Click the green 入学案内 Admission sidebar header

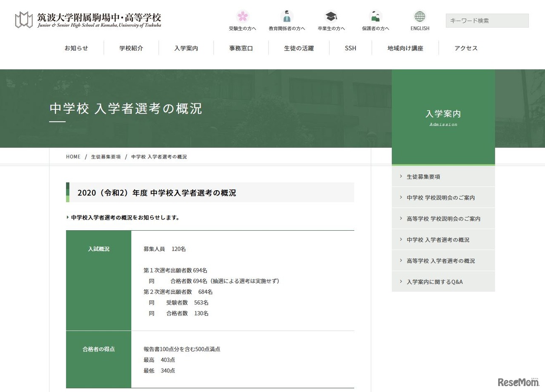pyautogui.click(x=443, y=117)
